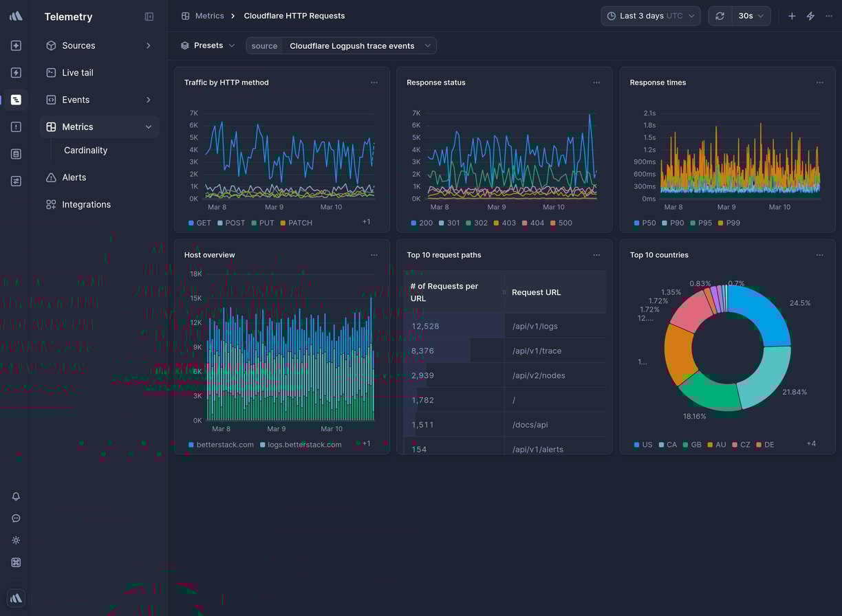Click the Metrics breadcrumb link

click(210, 15)
